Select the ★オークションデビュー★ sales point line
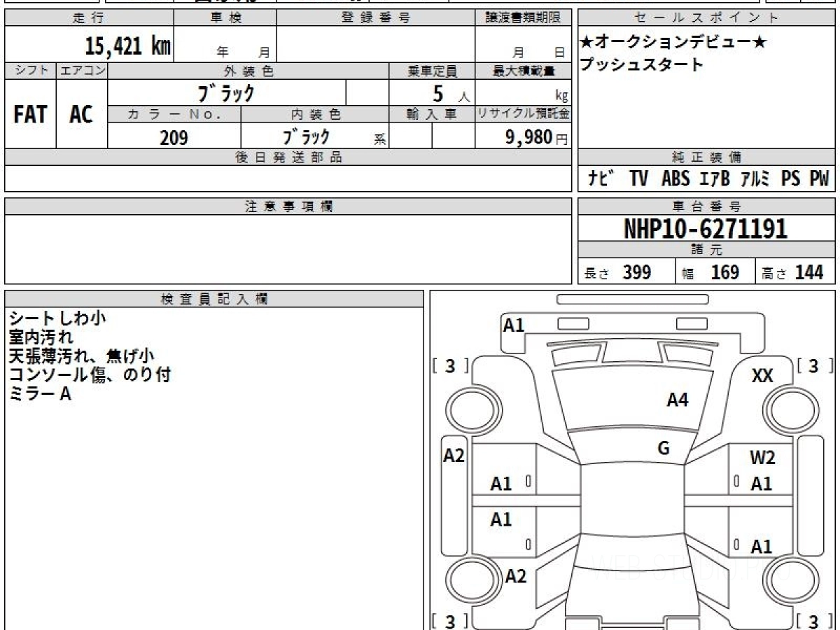The image size is (840, 630). (x=673, y=43)
